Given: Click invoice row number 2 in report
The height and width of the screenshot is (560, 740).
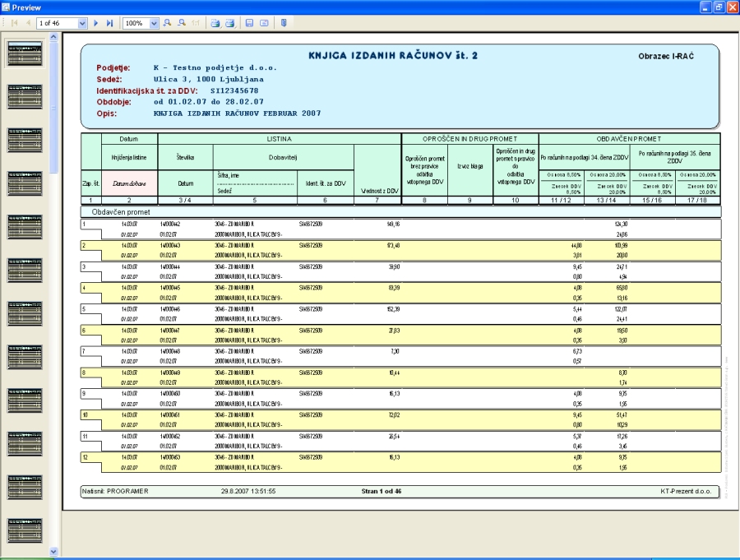Looking at the screenshot, I should (85, 245).
